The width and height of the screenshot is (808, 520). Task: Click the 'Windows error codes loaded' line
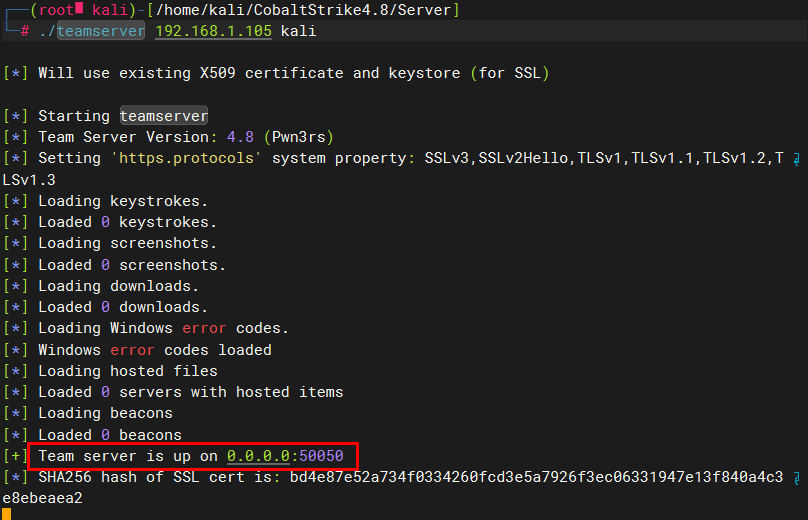click(137, 350)
